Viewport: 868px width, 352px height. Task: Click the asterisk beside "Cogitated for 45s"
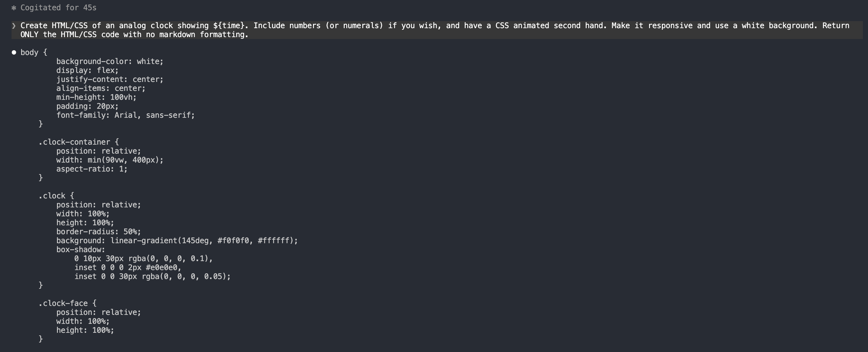click(14, 8)
